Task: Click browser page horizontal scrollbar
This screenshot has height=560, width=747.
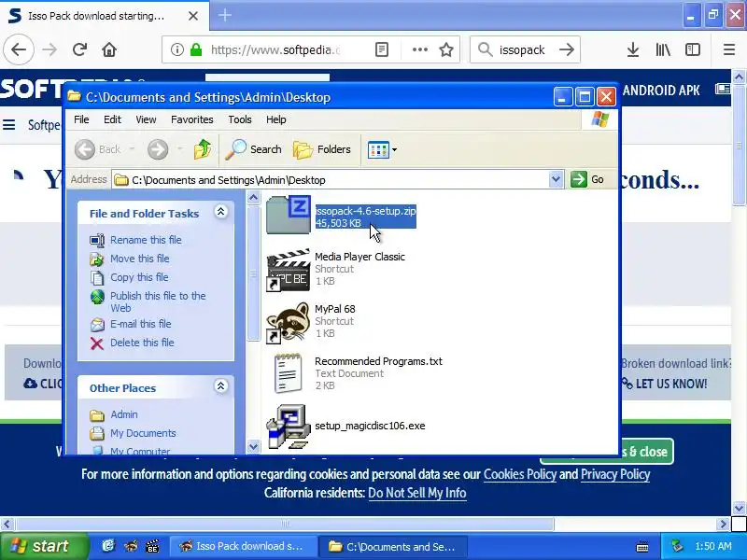Action: (x=284, y=524)
